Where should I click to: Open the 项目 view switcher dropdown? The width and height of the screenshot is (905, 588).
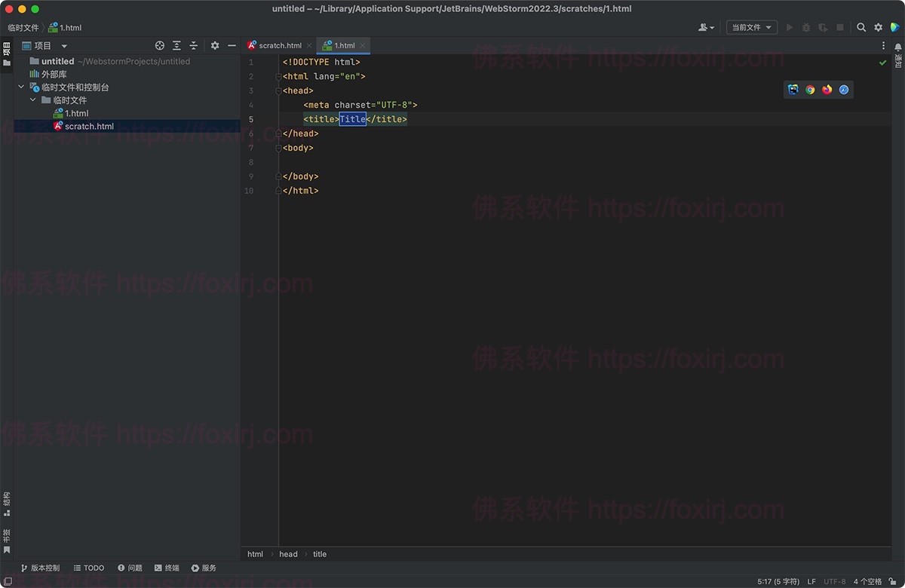click(47, 45)
